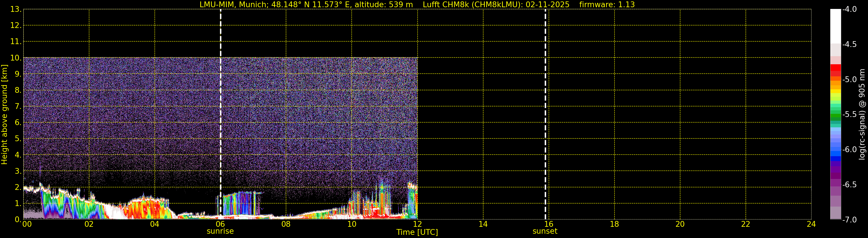Click the 'sunrise' label below time axis
The height and width of the screenshot is (238, 868).
click(220, 231)
